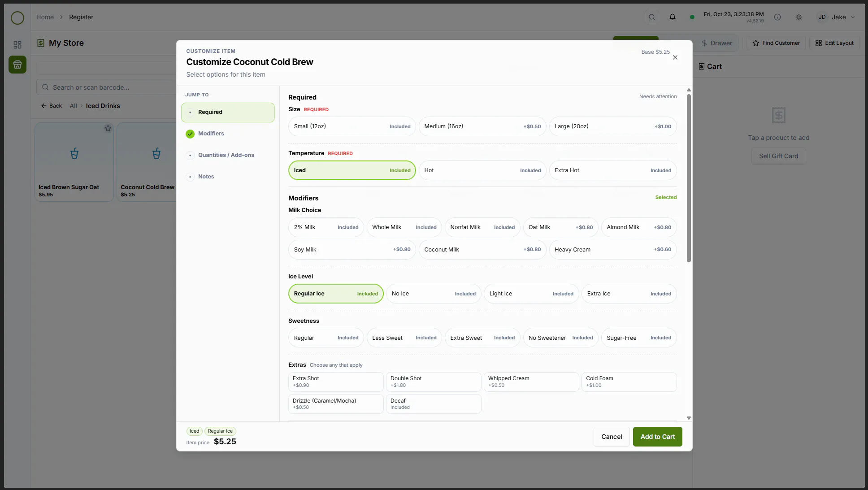
Task: Open the search icon in top bar
Action: point(652,17)
